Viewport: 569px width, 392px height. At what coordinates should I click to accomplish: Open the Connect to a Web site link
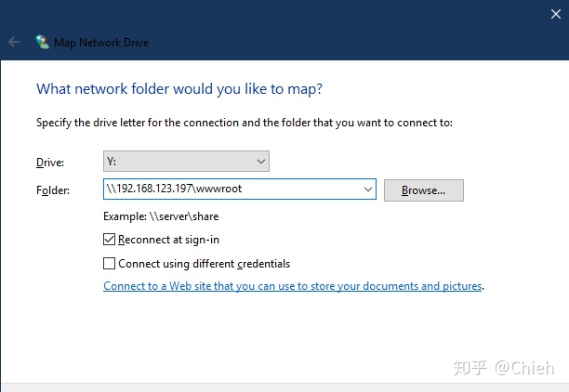(293, 286)
